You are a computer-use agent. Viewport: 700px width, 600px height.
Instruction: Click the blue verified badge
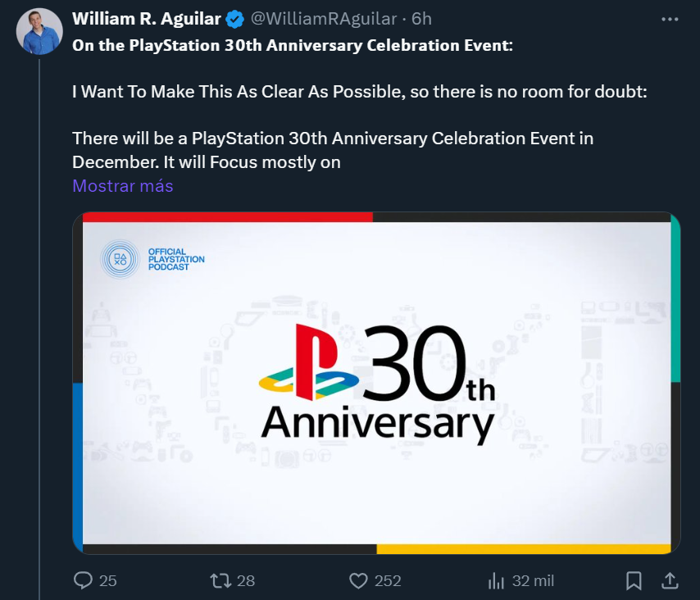point(235,18)
